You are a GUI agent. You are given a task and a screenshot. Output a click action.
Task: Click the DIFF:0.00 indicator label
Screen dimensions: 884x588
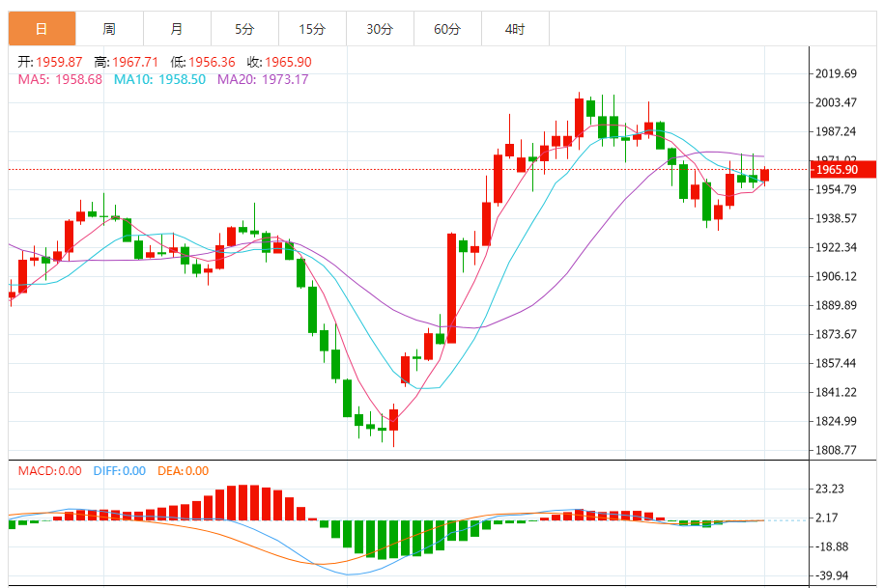coord(120,471)
